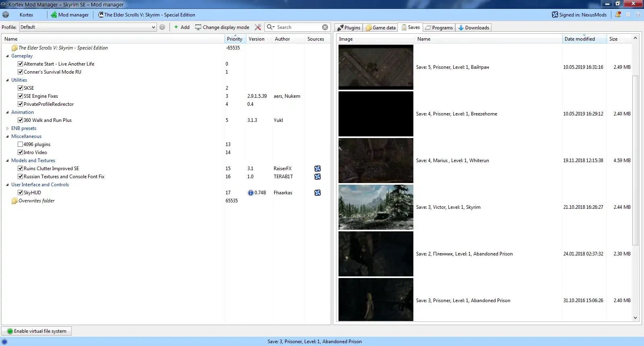Click the NexusMods icon for Ruins Clutter Improved
This screenshot has width=644, height=346.
pos(318,169)
